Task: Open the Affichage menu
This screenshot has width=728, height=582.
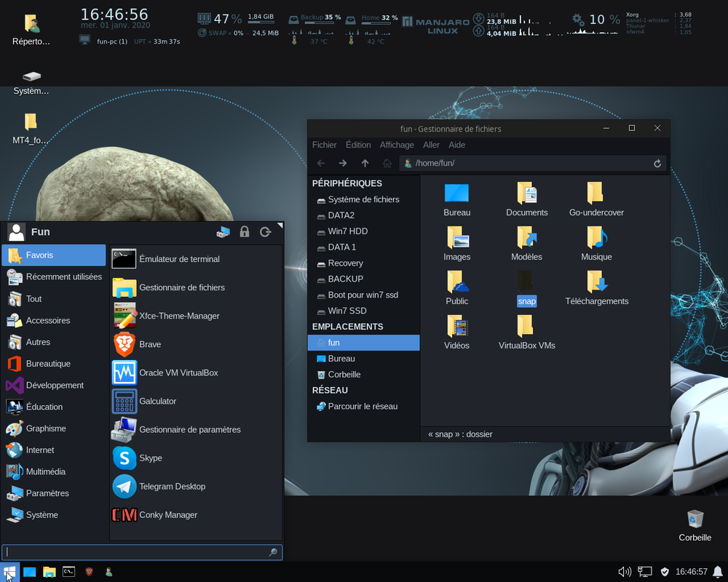Action: coord(397,145)
